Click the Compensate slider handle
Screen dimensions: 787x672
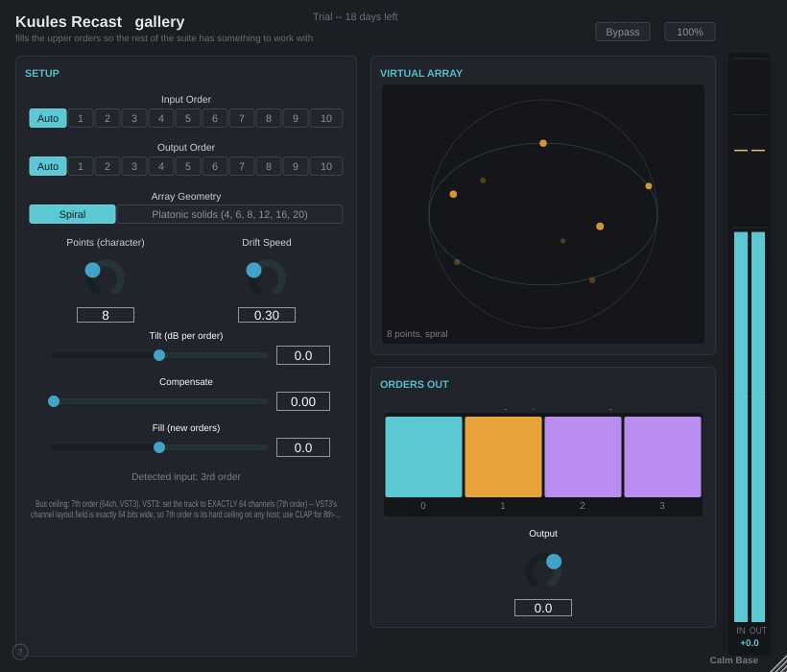pos(54,401)
